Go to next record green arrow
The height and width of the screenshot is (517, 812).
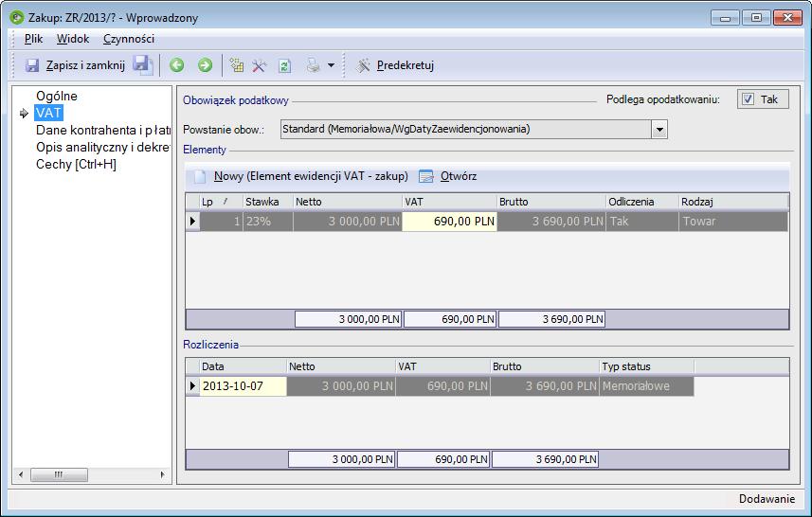coord(205,65)
